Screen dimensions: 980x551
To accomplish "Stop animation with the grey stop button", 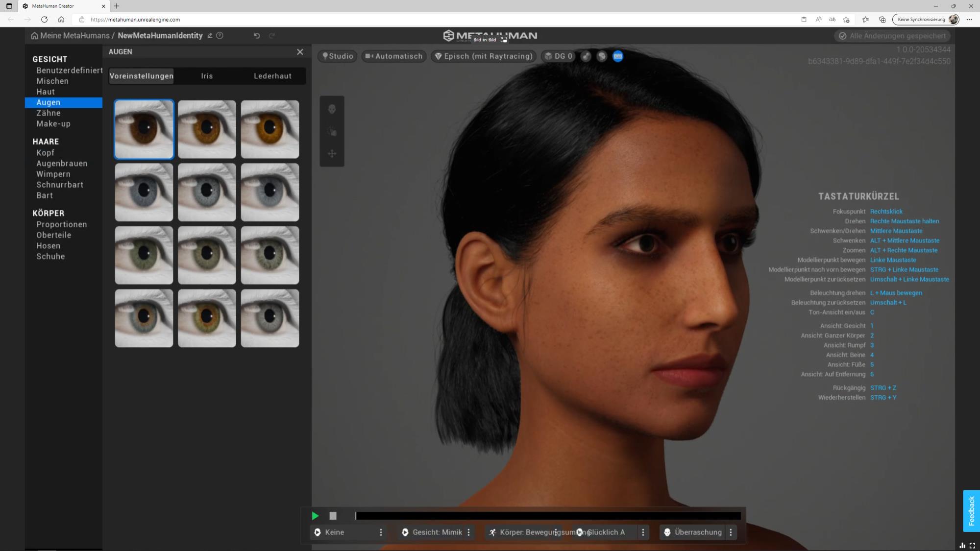I will tap(333, 516).
